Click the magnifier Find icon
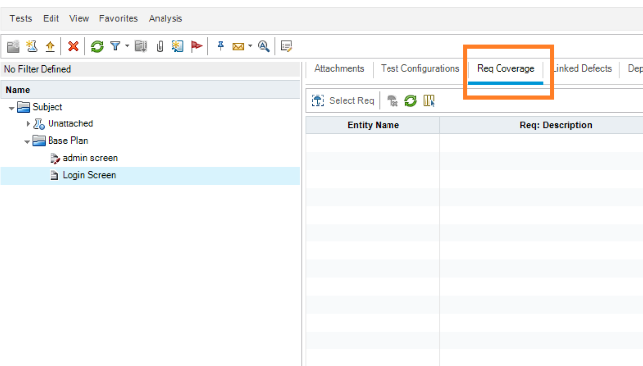The height and width of the screenshot is (366, 643). (x=264, y=46)
